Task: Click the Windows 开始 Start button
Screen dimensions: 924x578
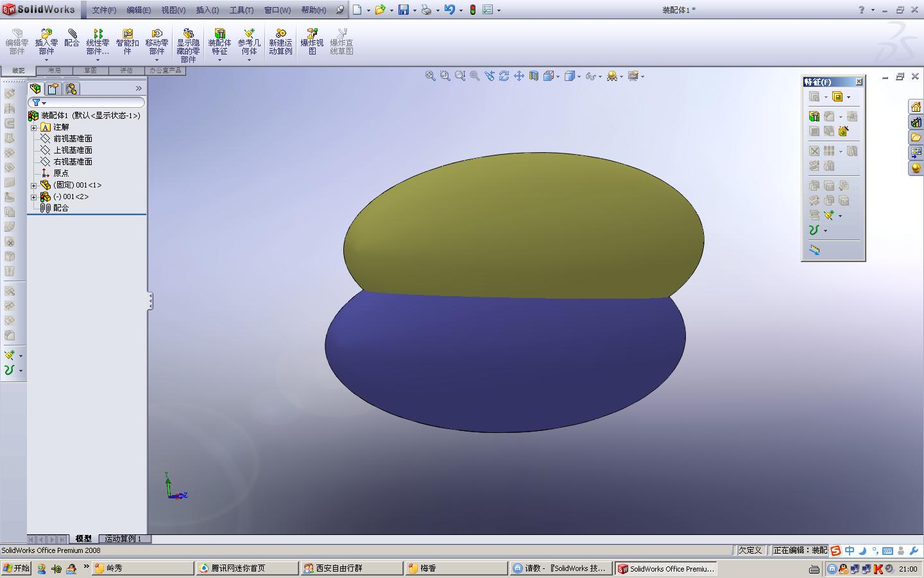Action: 16,568
